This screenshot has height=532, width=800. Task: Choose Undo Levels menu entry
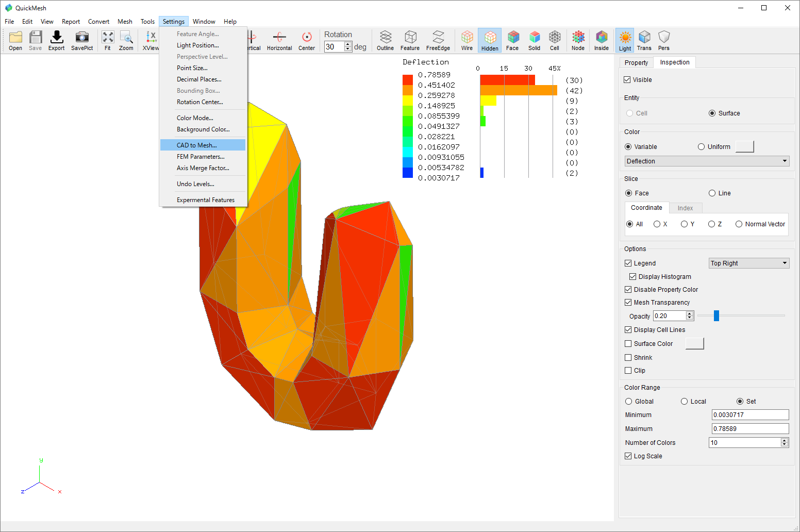[x=203, y=184]
